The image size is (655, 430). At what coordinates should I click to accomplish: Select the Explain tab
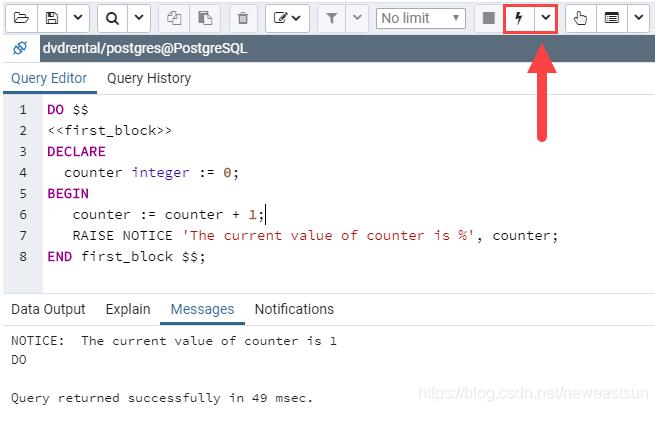pyautogui.click(x=128, y=309)
